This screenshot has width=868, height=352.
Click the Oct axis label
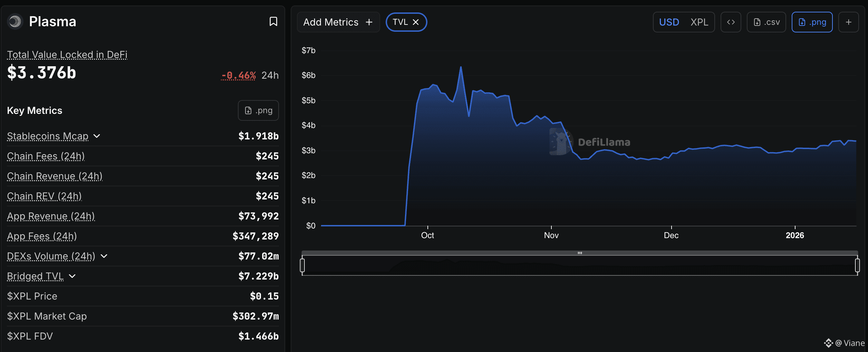(x=427, y=235)
